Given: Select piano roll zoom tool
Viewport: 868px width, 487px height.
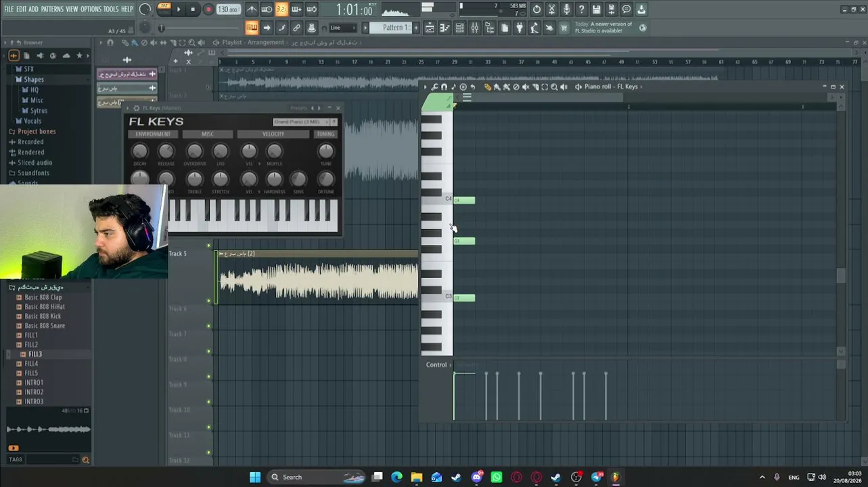Looking at the screenshot, I should tap(554, 87).
